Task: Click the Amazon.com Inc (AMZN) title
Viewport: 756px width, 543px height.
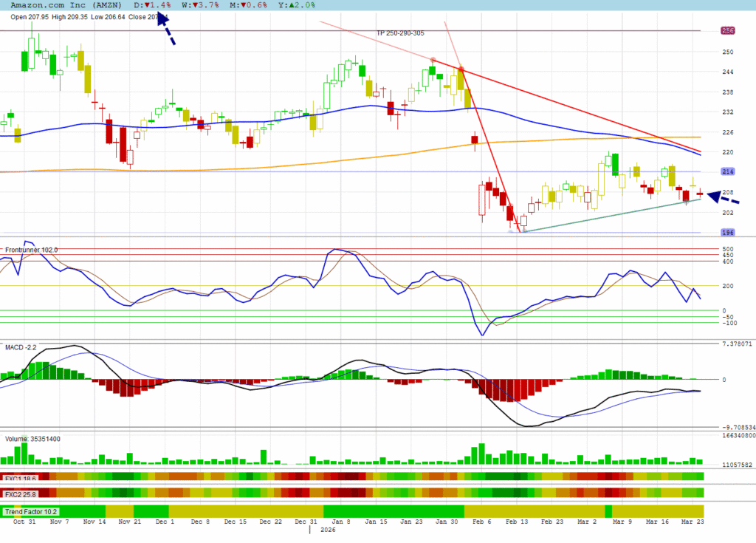Action: tap(66, 5)
